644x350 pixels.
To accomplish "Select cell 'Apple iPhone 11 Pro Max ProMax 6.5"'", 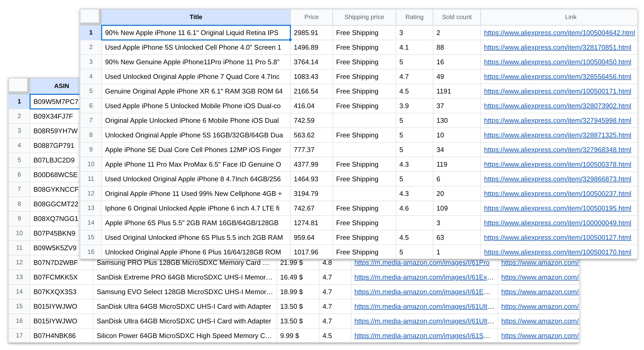I will click(196, 164).
